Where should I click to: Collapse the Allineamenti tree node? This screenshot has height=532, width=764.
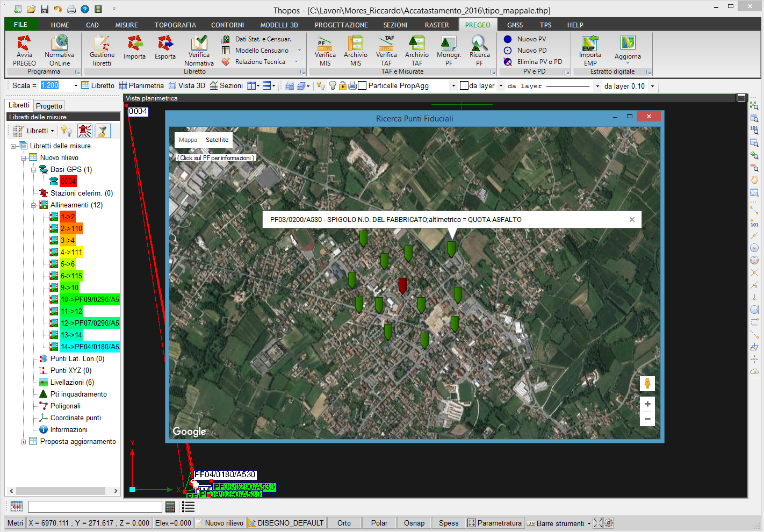pyautogui.click(x=33, y=205)
